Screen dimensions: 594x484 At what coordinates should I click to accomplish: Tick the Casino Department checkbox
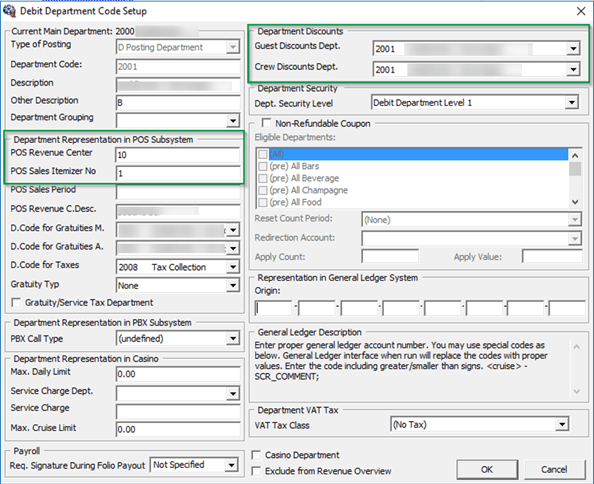[256, 455]
